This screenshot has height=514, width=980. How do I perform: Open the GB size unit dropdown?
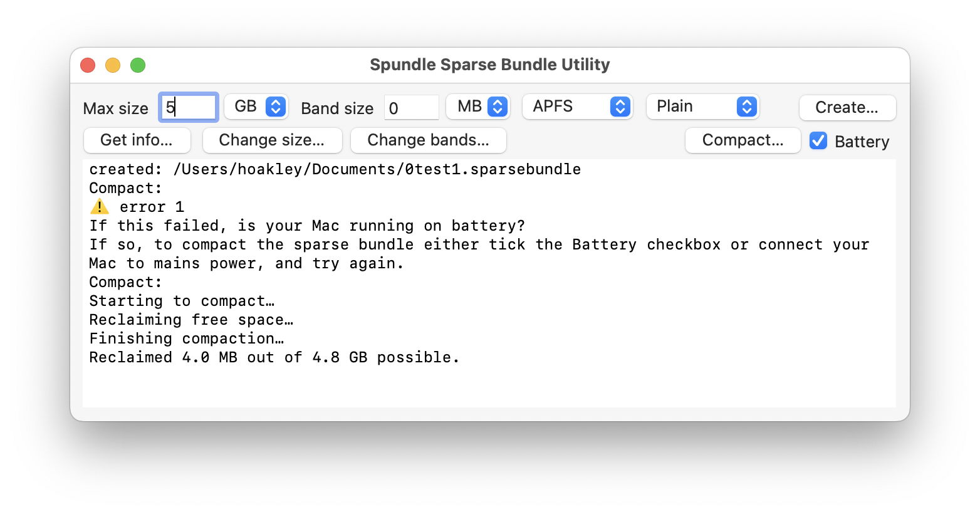pos(256,107)
